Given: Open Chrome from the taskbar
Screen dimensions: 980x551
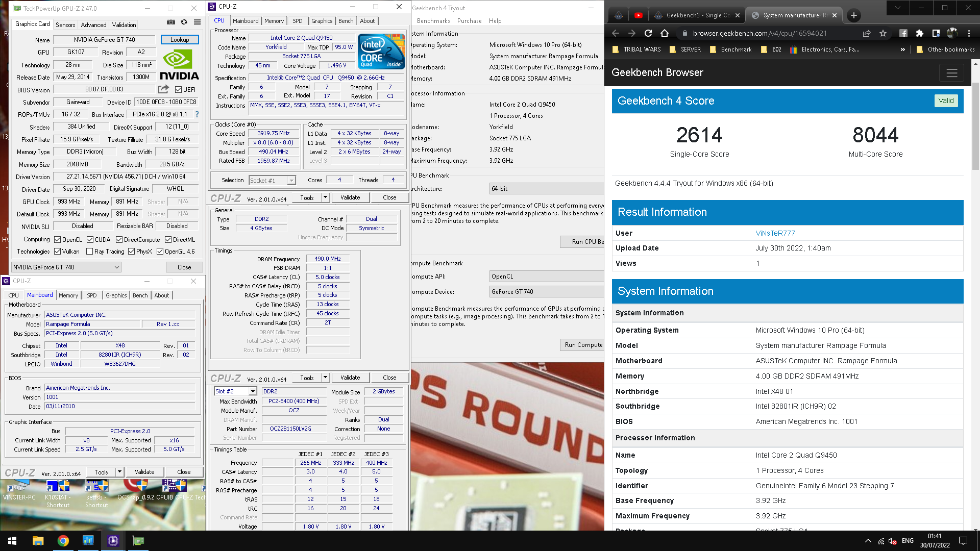Looking at the screenshot, I should tap(63, 541).
